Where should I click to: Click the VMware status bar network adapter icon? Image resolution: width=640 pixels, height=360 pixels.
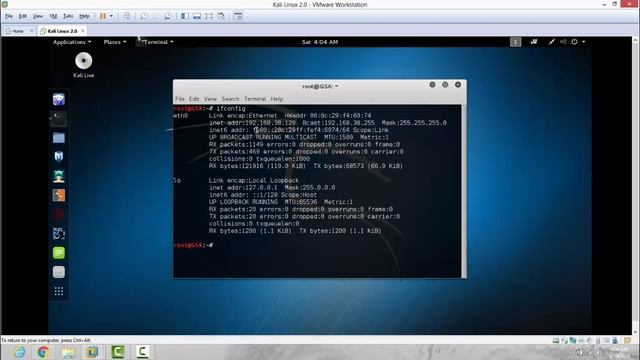pyautogui.click(x=572, y=340)
